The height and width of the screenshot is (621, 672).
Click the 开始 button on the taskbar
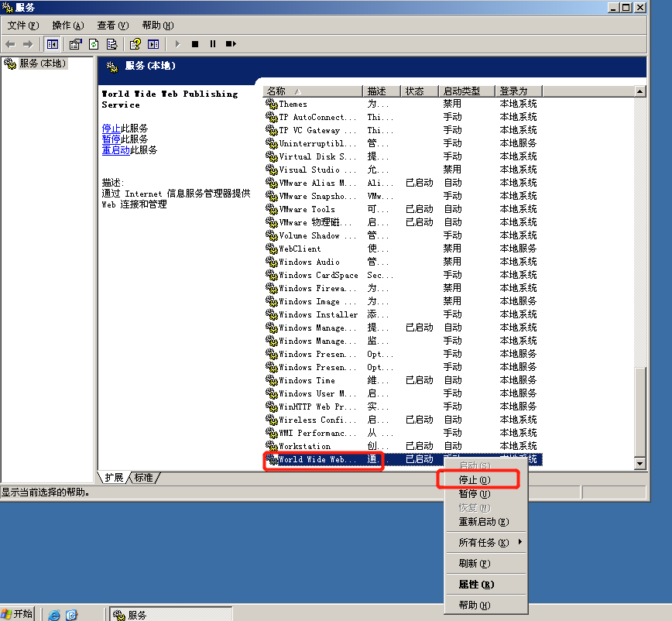point(18,613)
